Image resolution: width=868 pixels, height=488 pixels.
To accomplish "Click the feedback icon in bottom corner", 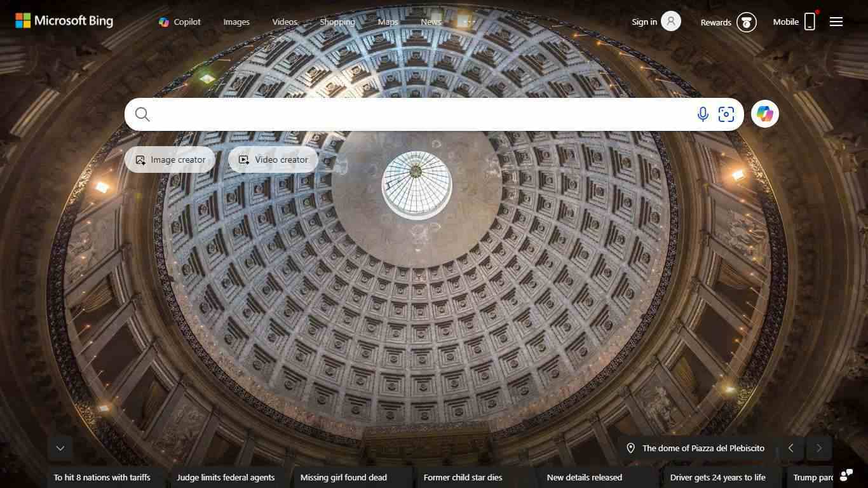I will click(x=846, y=475).
